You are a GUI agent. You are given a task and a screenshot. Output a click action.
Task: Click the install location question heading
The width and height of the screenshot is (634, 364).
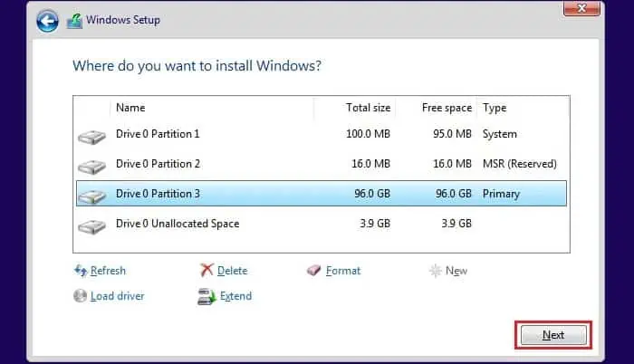click(197, 66)
